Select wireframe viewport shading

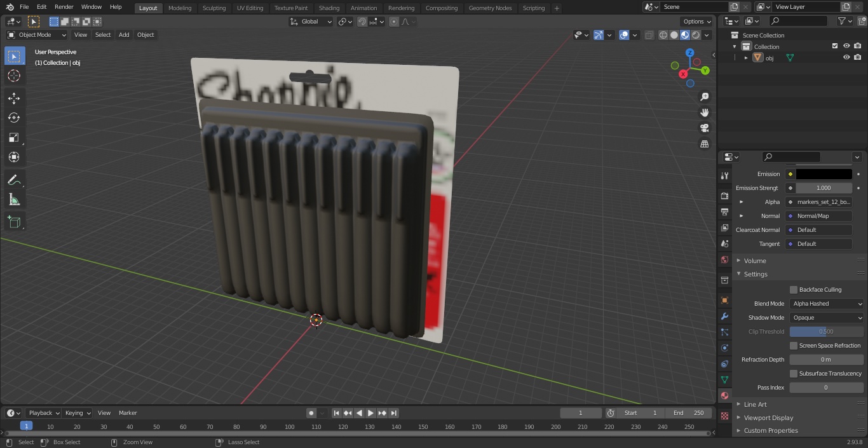tap(663, 35)
